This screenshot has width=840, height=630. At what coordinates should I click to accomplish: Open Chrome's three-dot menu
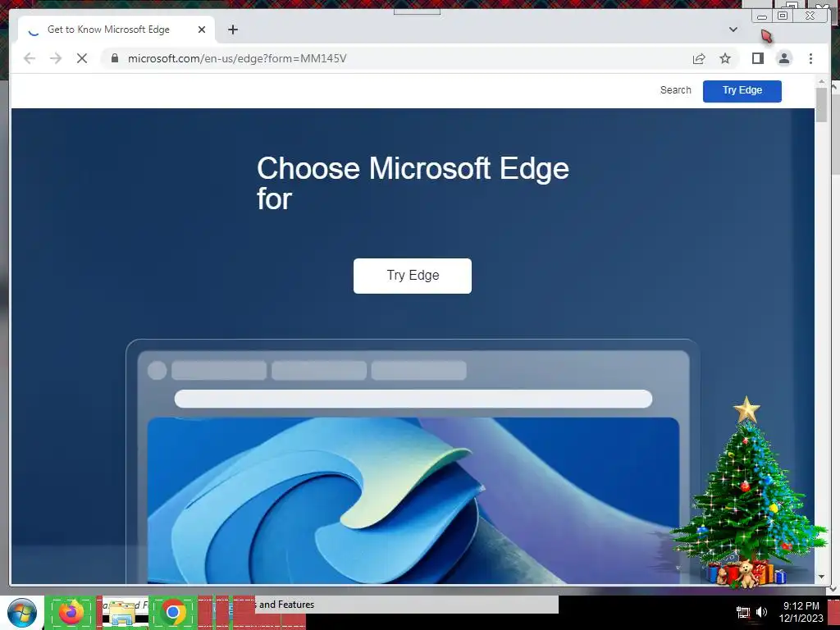pos(810,58)
